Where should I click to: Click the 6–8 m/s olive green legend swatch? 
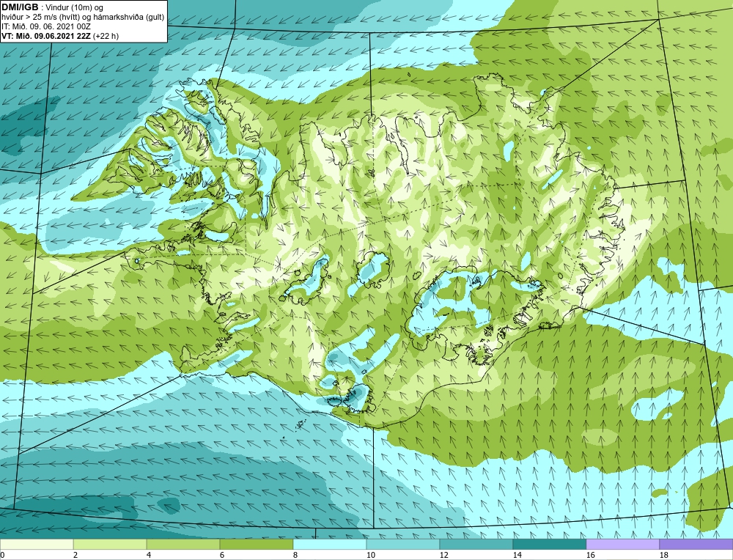tap(257, 544)
